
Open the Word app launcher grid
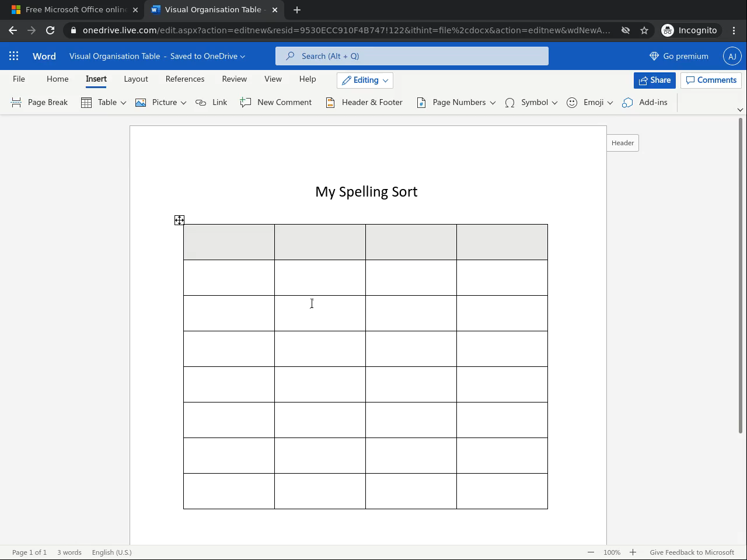pyautogui.click(x=14, y=56)
